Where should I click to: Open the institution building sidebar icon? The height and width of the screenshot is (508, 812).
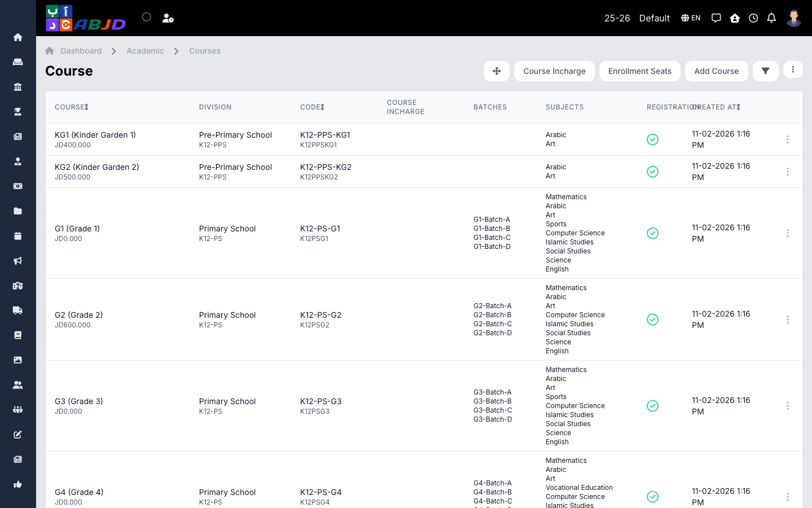click(x=17, y=87)
